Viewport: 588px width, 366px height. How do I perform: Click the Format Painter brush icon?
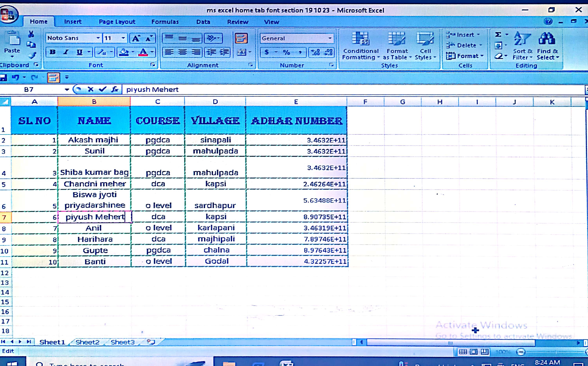[32, 55]
